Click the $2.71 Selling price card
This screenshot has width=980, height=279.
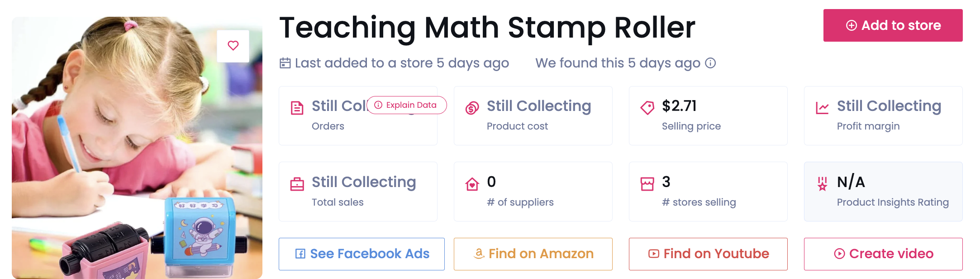[708, 115]
